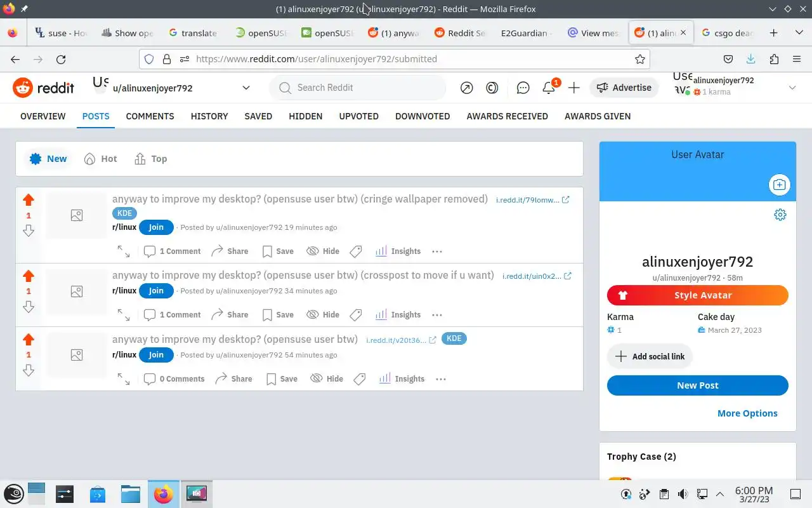
Task: Switch to the SAVED tab
Action: [x=258, y=116]
